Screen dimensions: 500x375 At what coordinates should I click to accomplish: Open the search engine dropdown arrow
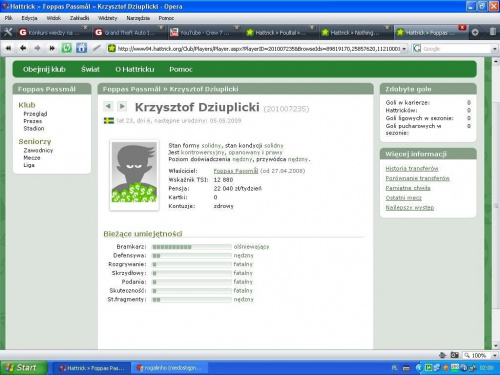pos(495,49)
